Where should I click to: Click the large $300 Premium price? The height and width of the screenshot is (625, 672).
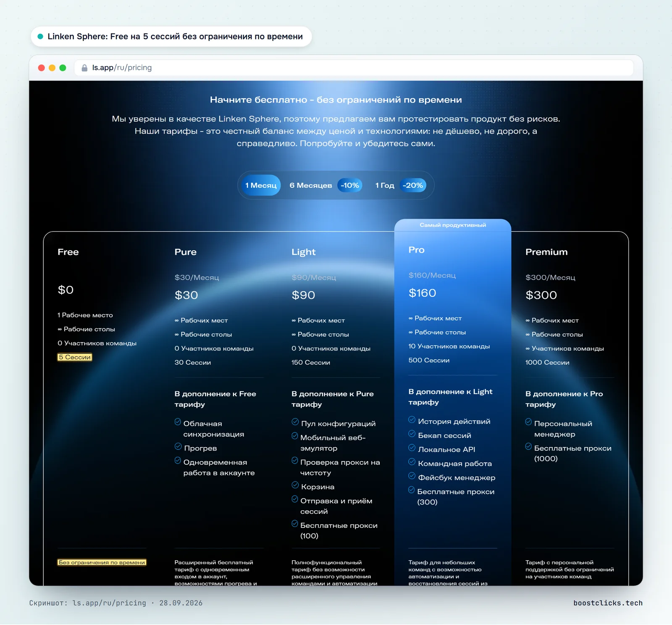pyautogui.click(x=541, y=295)
